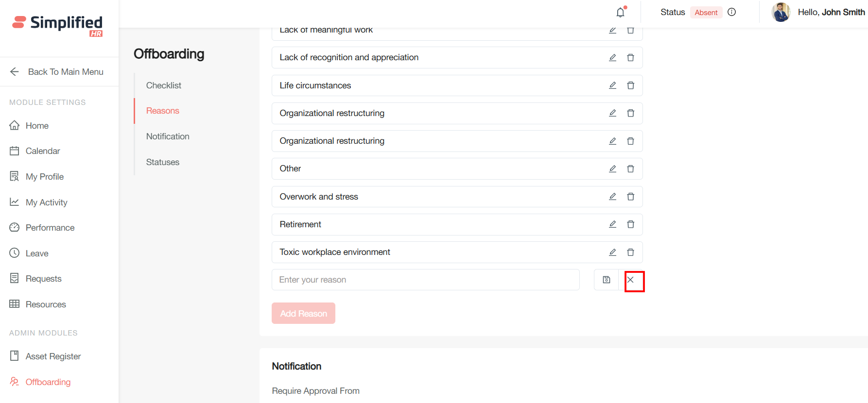Open the Notification settings tab
This screenshot has height=403, width=868.
(x=168, y=136)
